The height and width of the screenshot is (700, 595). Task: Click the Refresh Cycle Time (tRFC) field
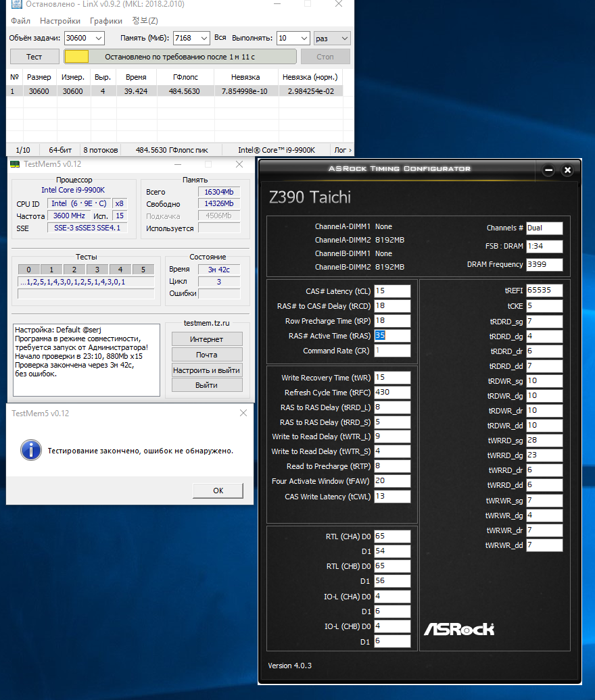(392, 393)
